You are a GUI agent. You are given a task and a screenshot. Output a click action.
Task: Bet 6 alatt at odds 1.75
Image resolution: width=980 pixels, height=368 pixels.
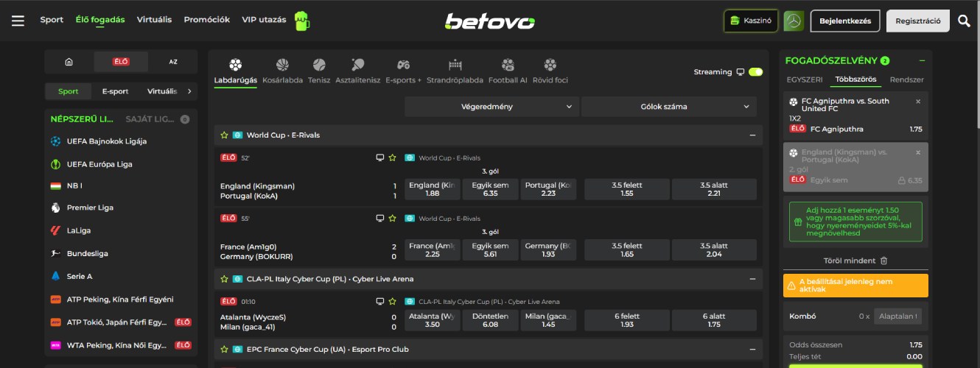pyautogui.click(x=714, y=319)
